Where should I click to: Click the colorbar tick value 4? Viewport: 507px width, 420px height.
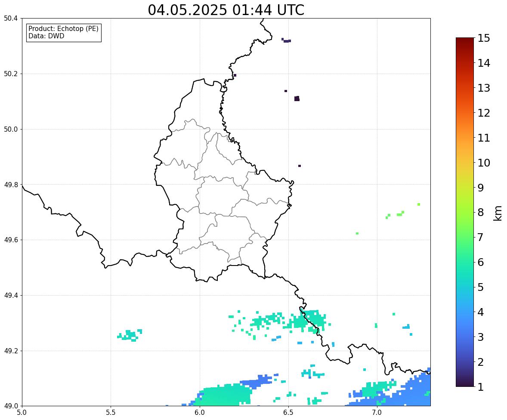[x=481, y=312]
